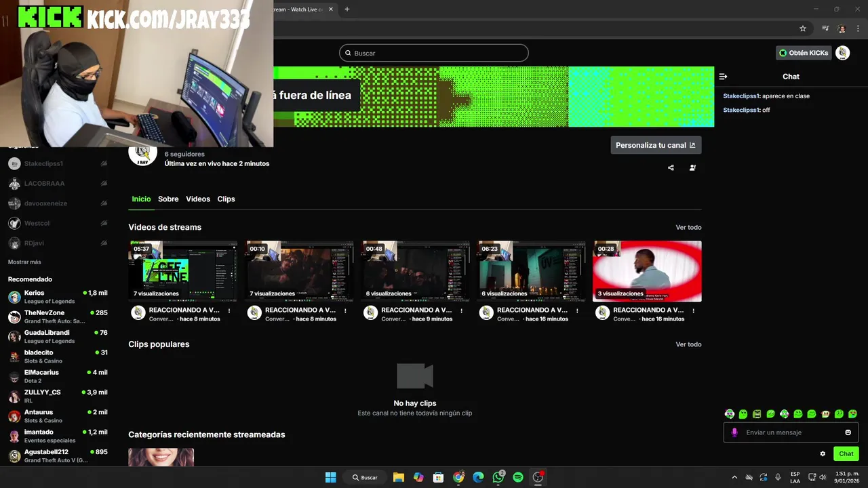Click the volume icon in system tray

(823, 477)
